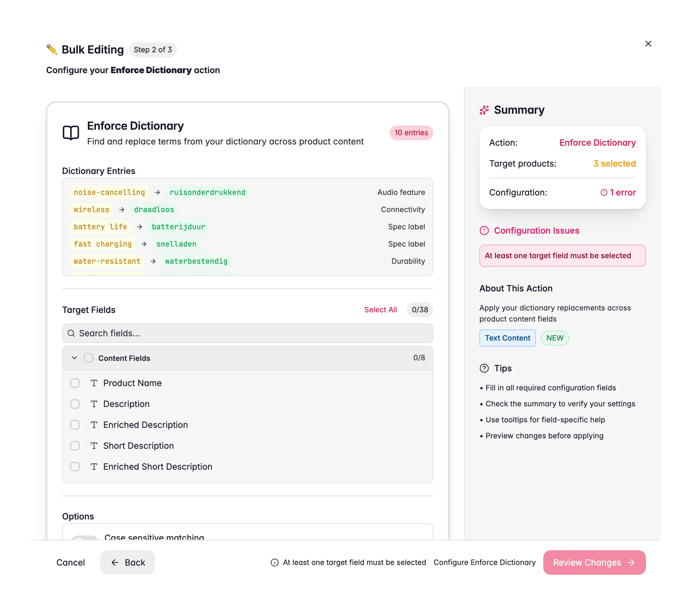Viewport: 692px width, 616px height.
Task: Click the Enforce Dictionary action value in Summary
Action: click(x=597, y=143)
